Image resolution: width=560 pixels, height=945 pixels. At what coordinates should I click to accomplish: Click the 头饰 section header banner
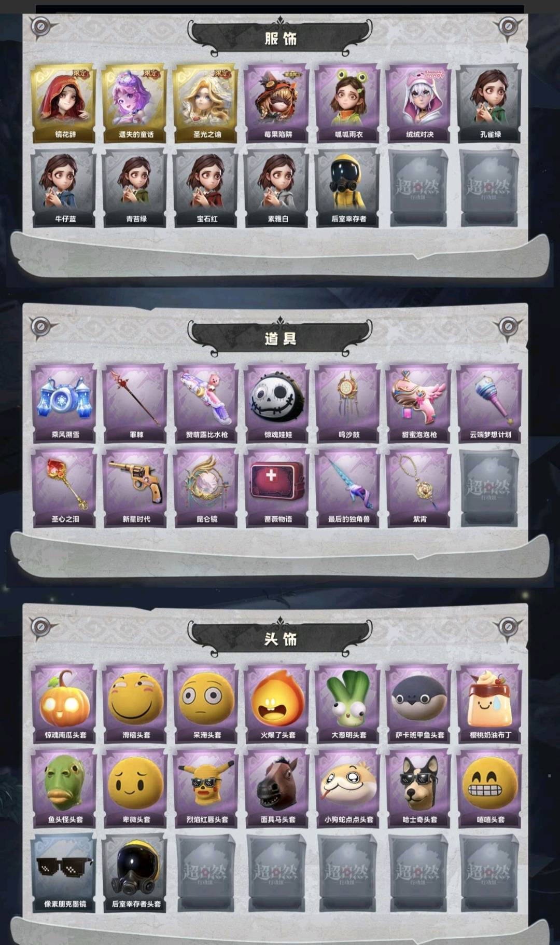280,638
